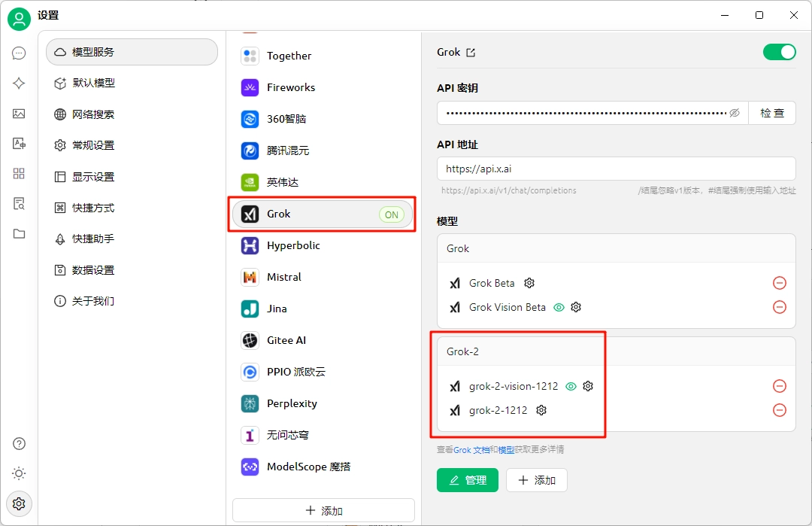Open the agents sparkle sidebar icon
Viewport: 812px width, 526px height.
tap(19, 84)
